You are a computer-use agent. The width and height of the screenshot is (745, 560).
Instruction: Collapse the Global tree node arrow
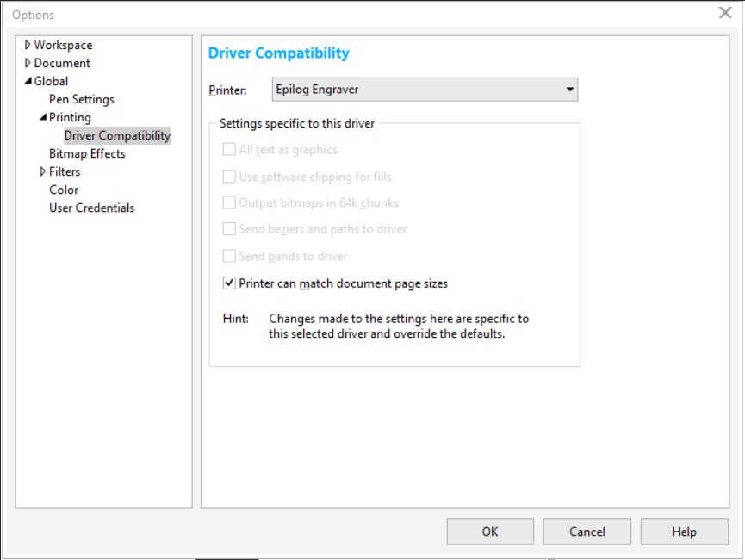click(x=28, y=81)
